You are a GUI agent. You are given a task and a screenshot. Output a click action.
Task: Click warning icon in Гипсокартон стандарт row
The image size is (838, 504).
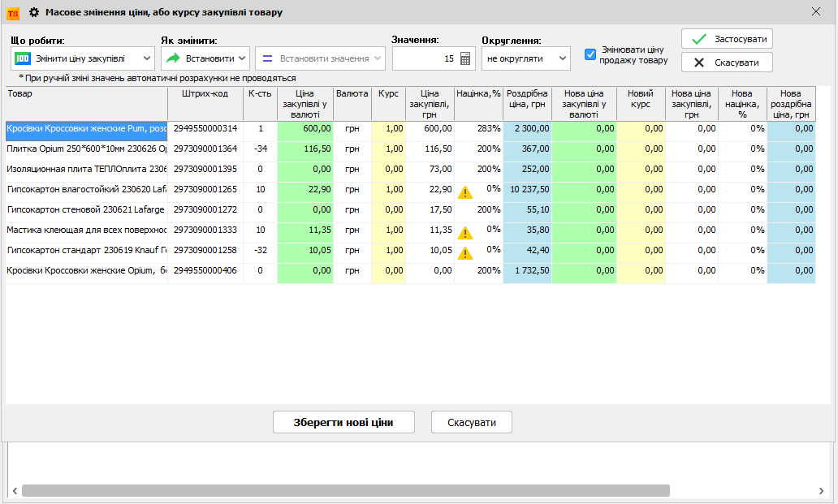[464, 253]
